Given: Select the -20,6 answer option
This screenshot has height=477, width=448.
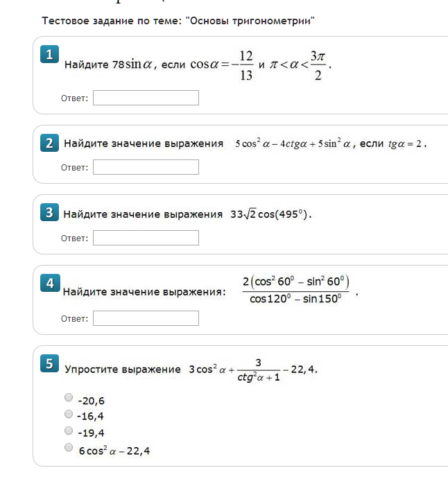Looking at the screenshot, I should click(69, 398).
